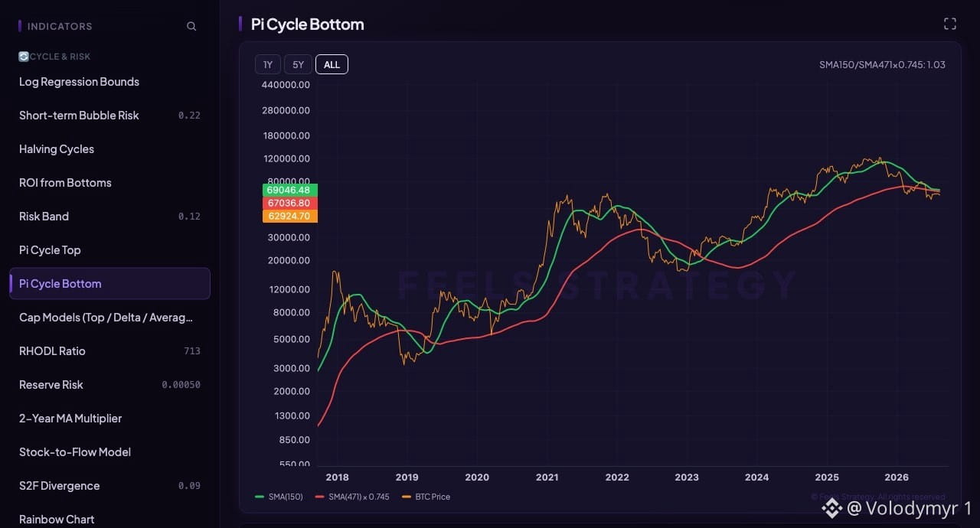The width and height of the screenshot is (980, 528).
Task: Click the 2018 x-axis label
Action: [x=337, y=477]
